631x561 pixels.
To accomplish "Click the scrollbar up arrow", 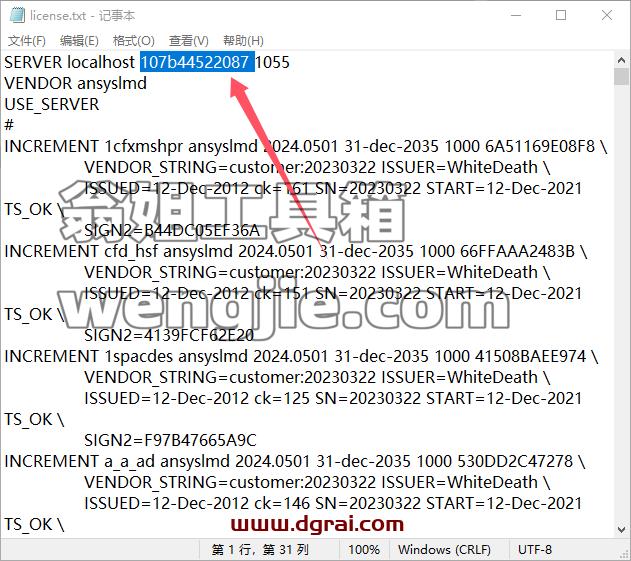I will 621,60.
